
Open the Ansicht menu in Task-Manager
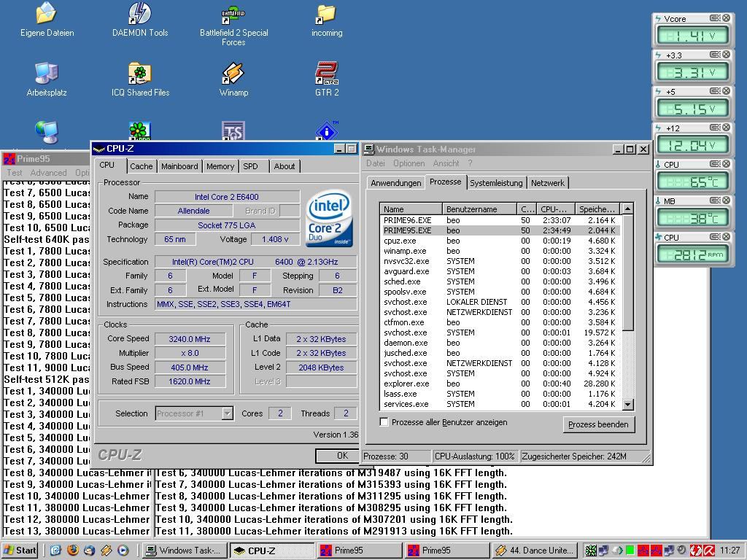(x=446, y=163)
